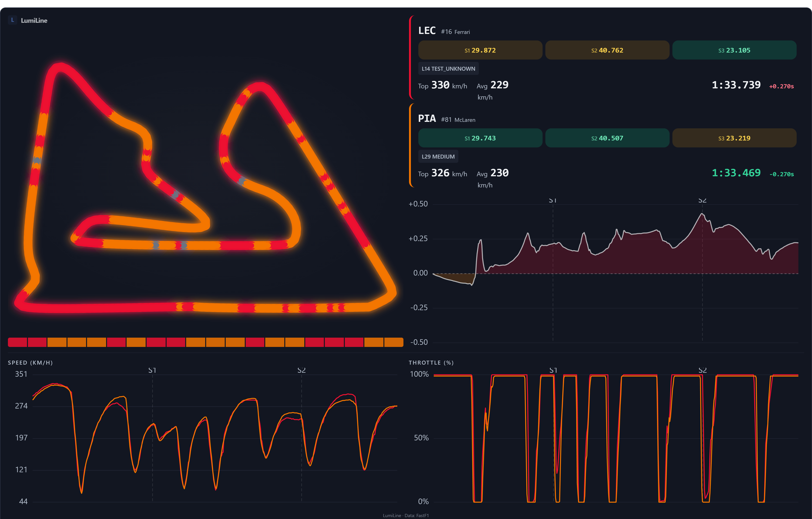The height and width of the screenshot is (519, 812).
Task: Select LEC sector S2 40.762 chip
Action: point(607,50)
